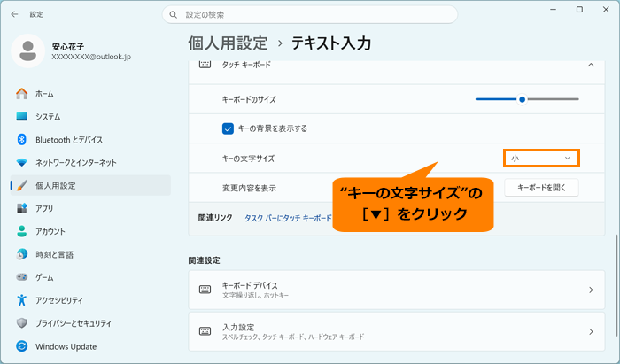This screenshot has width=620, height=364.
Task: Go to ホーム in the sidebar
Action: click(90, 94)
